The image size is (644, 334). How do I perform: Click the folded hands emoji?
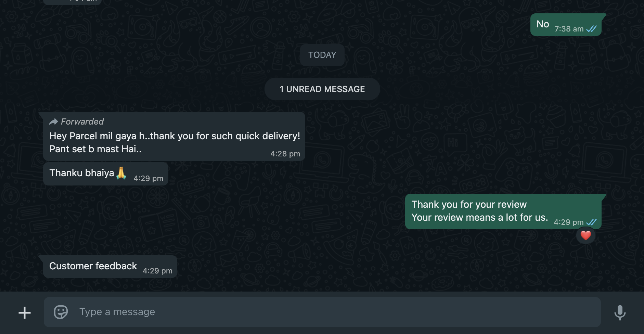[x=121, y=173]
